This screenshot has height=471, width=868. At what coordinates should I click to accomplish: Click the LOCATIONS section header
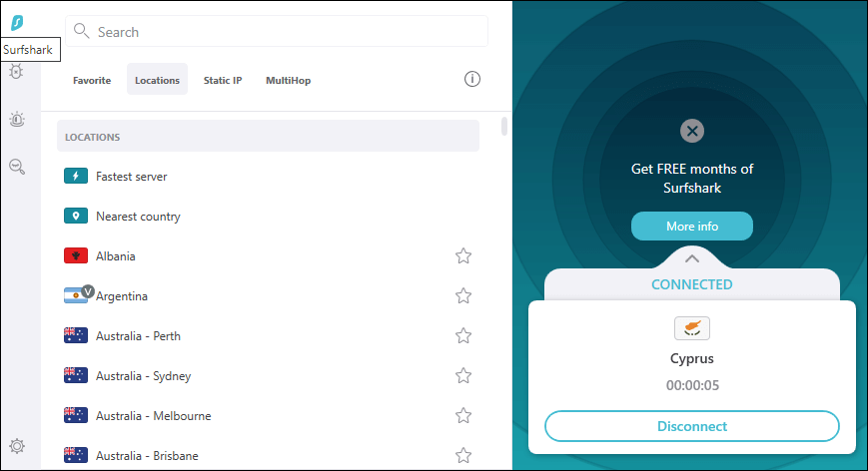click(268, 136)
